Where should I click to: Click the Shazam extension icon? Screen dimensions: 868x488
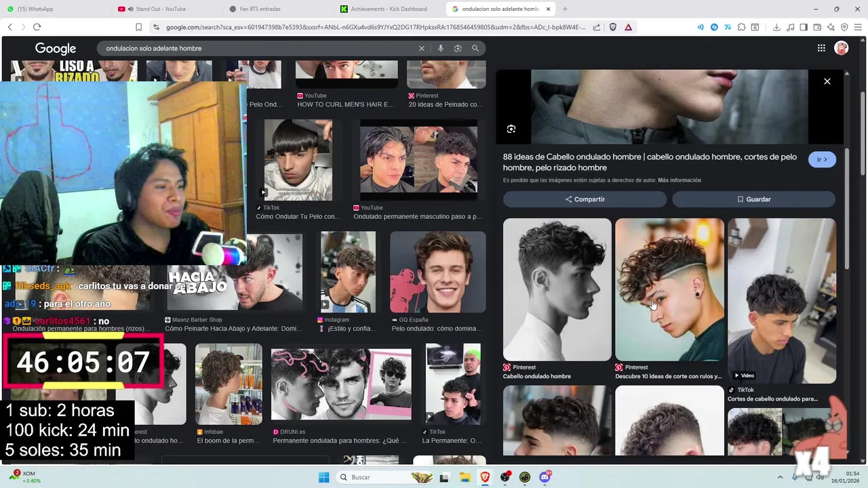[x=714, y=27]
